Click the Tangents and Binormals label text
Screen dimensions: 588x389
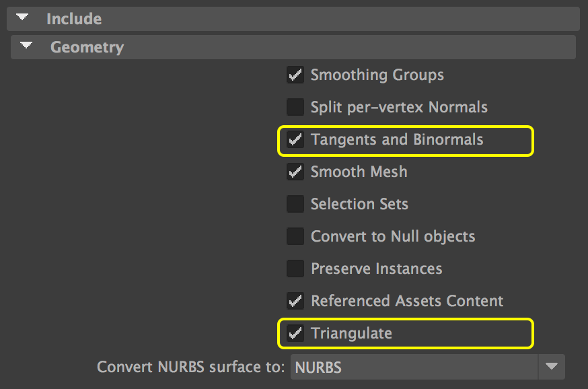point(397,140)
